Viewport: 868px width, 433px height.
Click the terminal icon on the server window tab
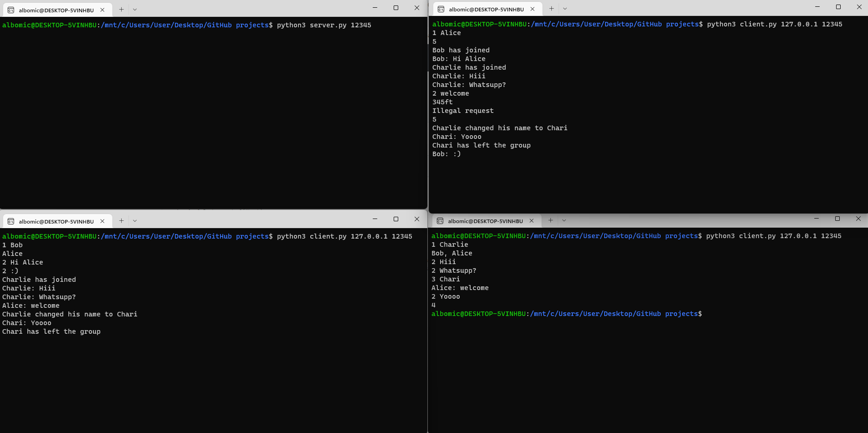pos(10,10)
